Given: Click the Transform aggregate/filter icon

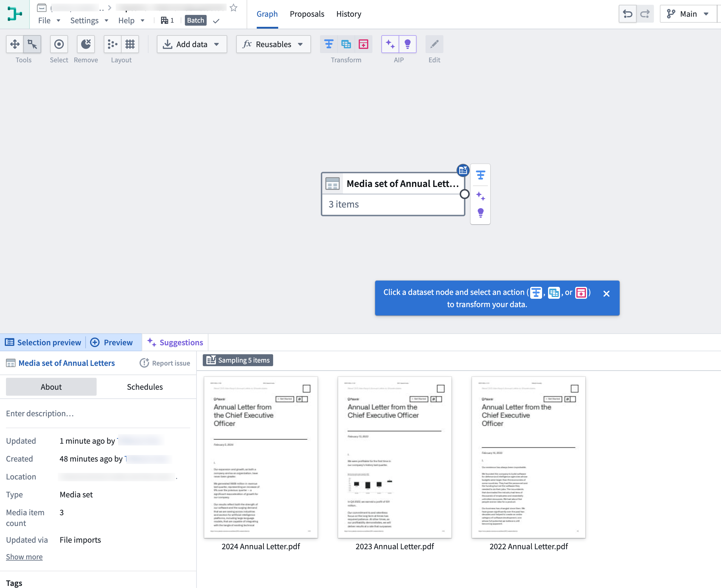Looking at the screenshot, I should pyautogui.click(x=328, y=44).
